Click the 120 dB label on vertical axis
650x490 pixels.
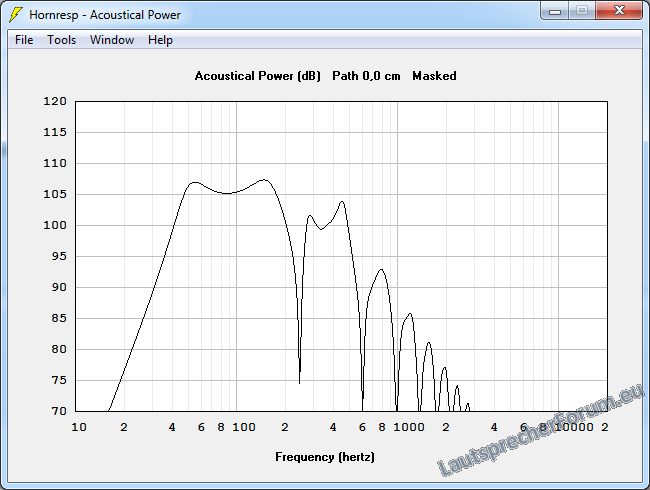pyautogui.click(x=56, y=101)
